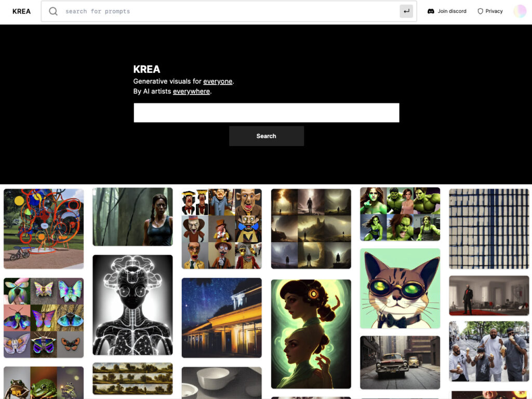The image size is (532, 399).
Task: Open the puppet faces grid image
Action: pyautogui.click(x=221, y=229)
